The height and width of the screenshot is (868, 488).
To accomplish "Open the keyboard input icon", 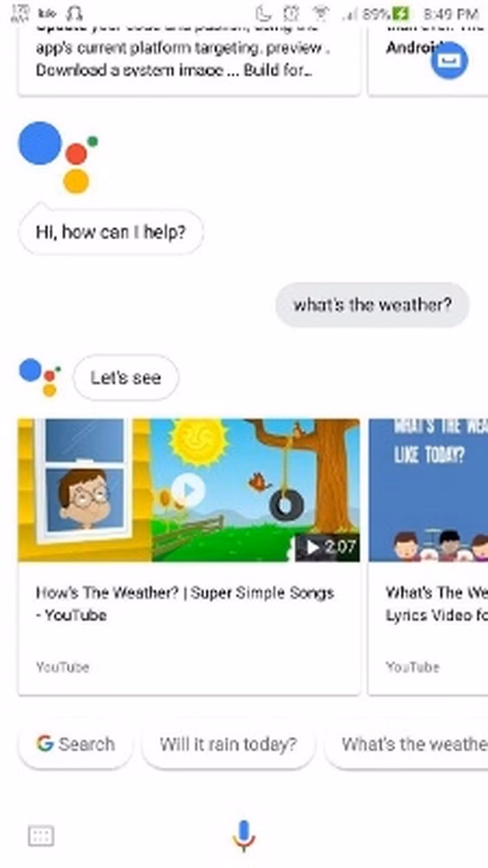I will [40, 836].
